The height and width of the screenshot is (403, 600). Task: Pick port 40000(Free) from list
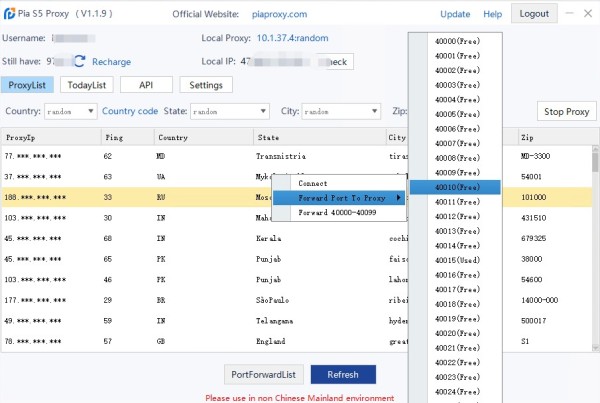click(x=455, y=41)
